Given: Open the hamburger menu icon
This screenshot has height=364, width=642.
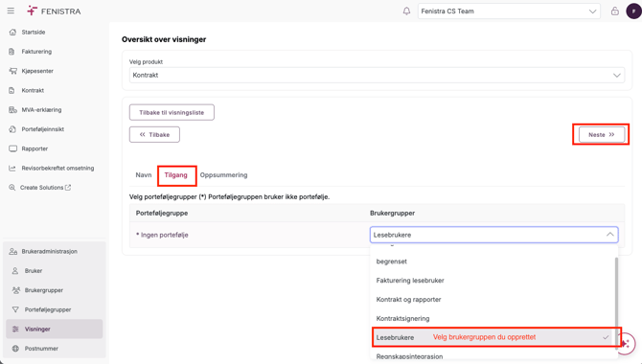Looking at the screenshot, I should 11,11.
